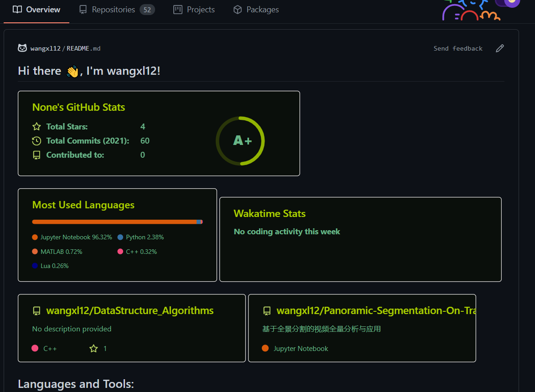Click Lua 0.26% label
Screen dimensions: 535x392
tap(55, 266)
